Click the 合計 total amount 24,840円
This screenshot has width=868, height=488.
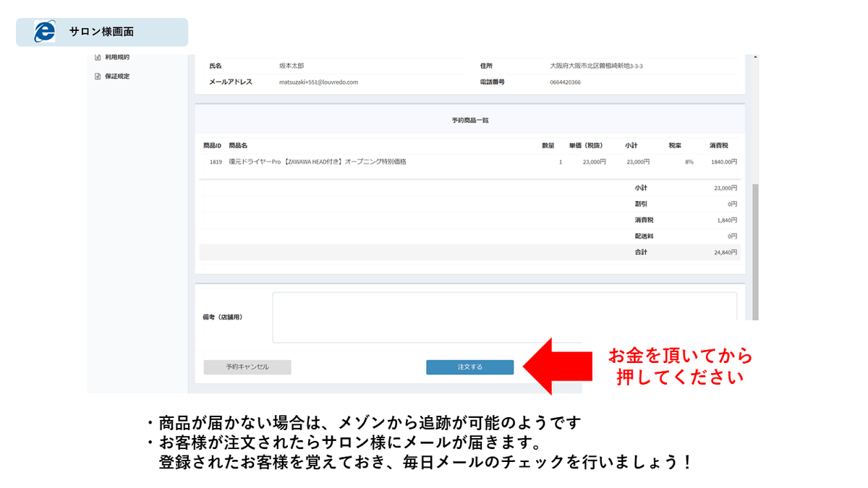coord(724,253)
